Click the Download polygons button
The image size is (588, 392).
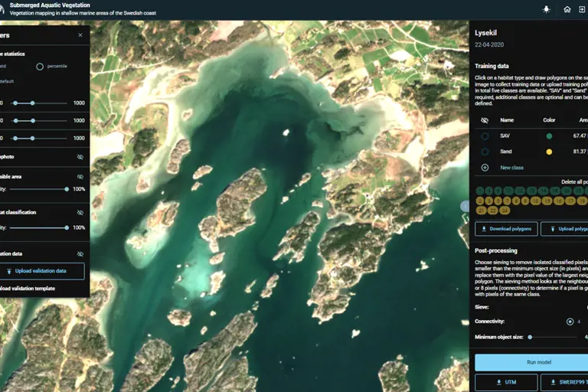506,229
